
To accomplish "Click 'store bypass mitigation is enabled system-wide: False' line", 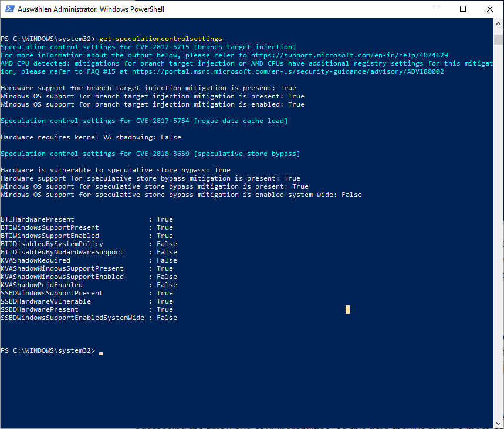I will [181, 195].
